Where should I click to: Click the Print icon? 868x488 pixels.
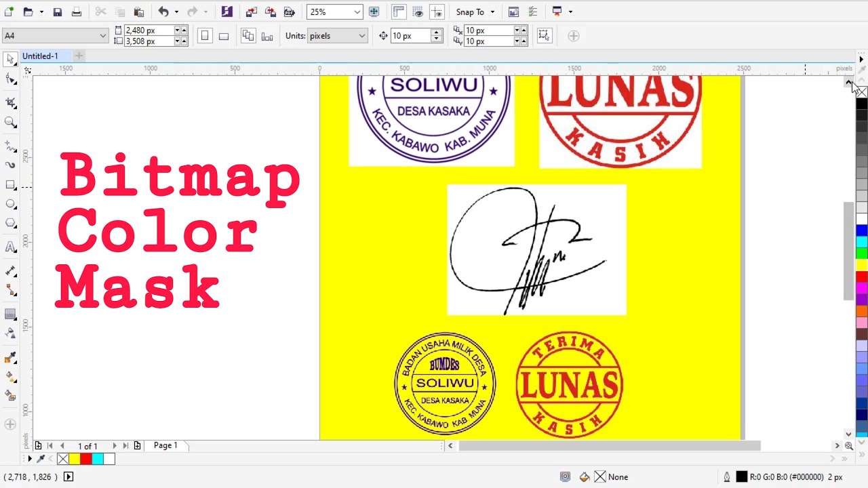(77, 12)
